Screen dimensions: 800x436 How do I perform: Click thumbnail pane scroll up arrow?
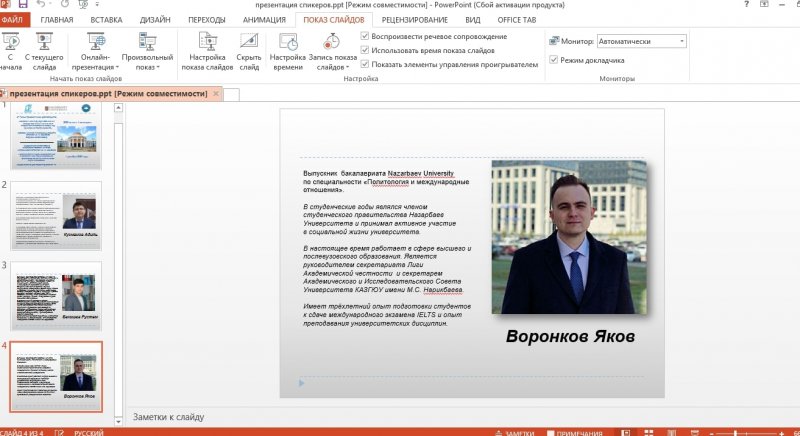coord(118,108)
